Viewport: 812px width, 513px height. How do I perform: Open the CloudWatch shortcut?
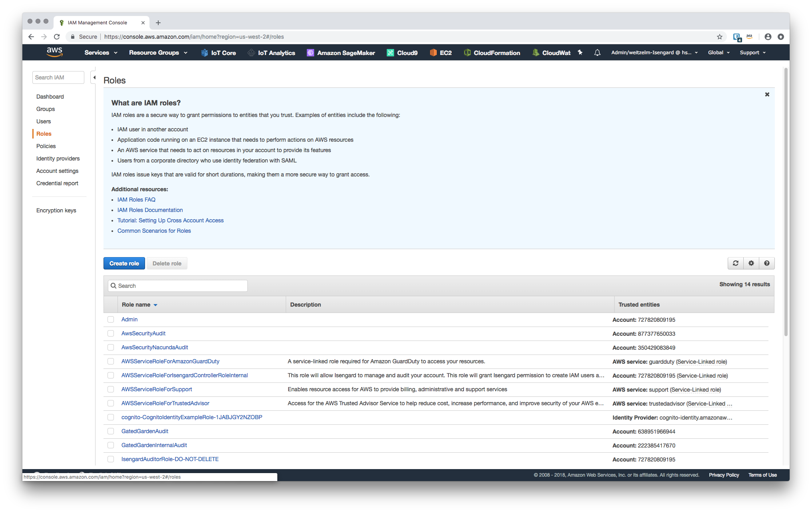point(551,53)
